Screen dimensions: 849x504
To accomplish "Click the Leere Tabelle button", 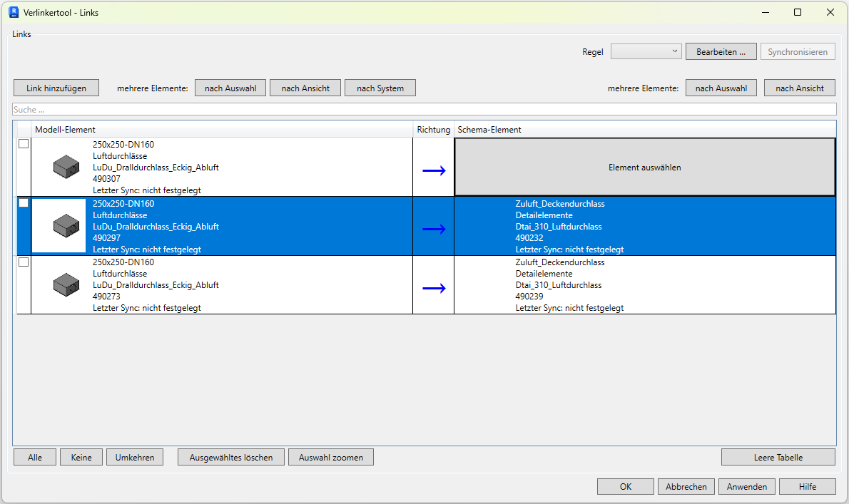I will point(778,457).
